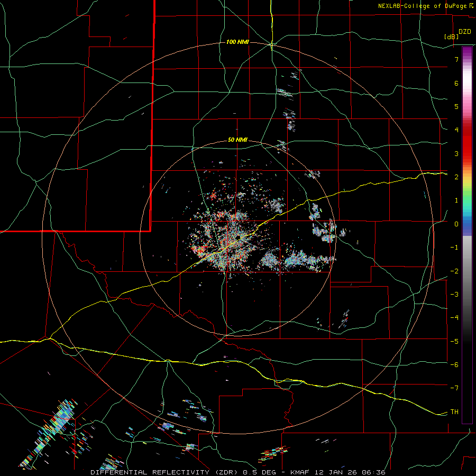
Task: Click the -7 value on color scale
Action: pos(454,388)
